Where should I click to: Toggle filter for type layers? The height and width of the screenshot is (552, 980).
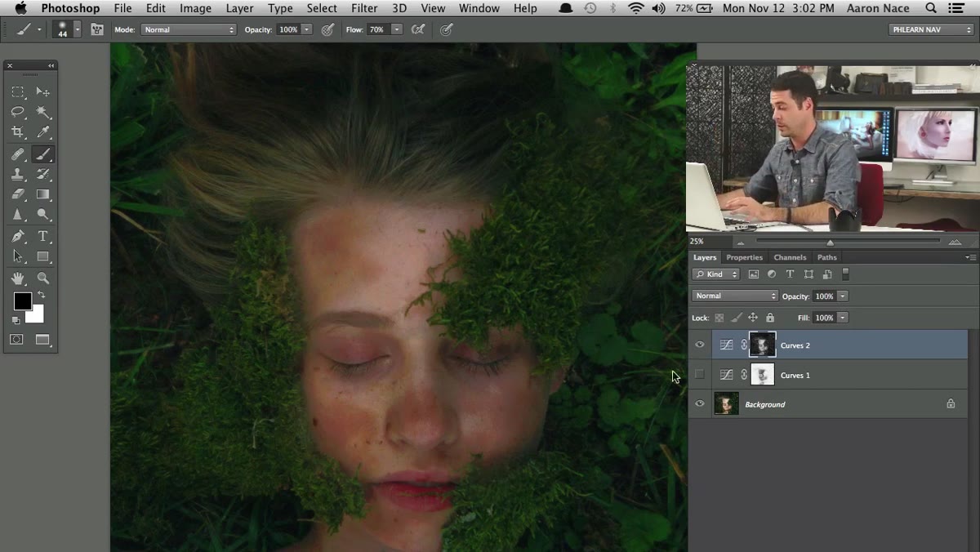point(790,274)
